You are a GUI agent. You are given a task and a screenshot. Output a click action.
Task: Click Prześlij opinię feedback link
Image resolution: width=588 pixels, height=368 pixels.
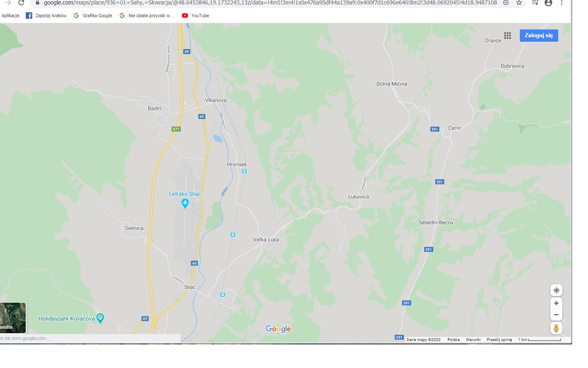tap(499, 339)
